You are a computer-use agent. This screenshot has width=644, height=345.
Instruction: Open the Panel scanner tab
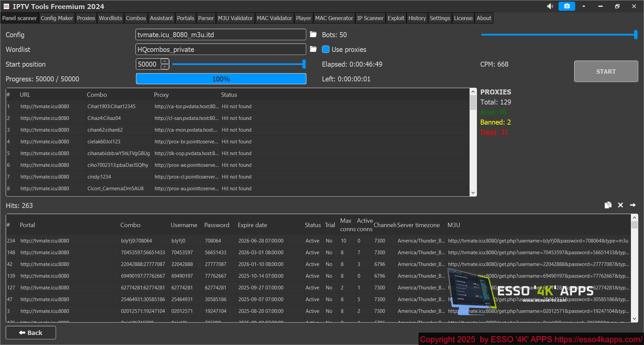pos(19,18)
